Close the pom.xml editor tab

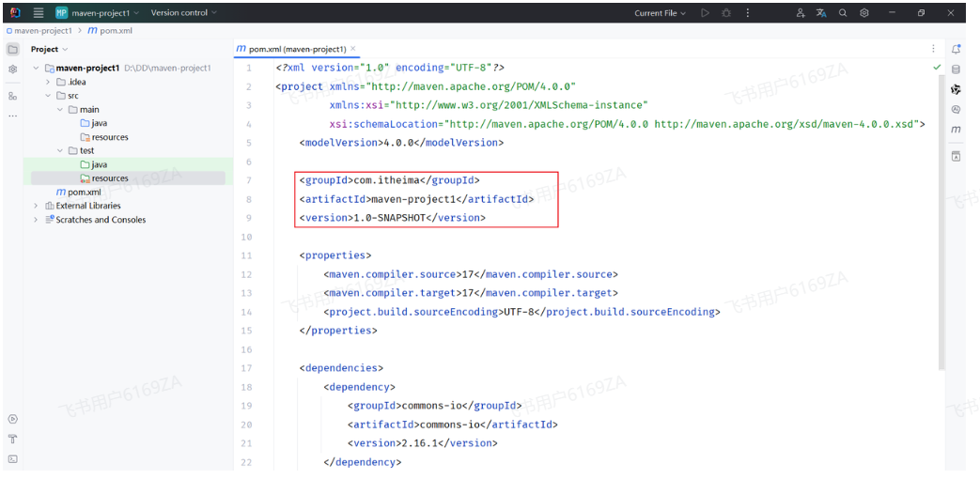pyautogui.click(x=353, y=49)
